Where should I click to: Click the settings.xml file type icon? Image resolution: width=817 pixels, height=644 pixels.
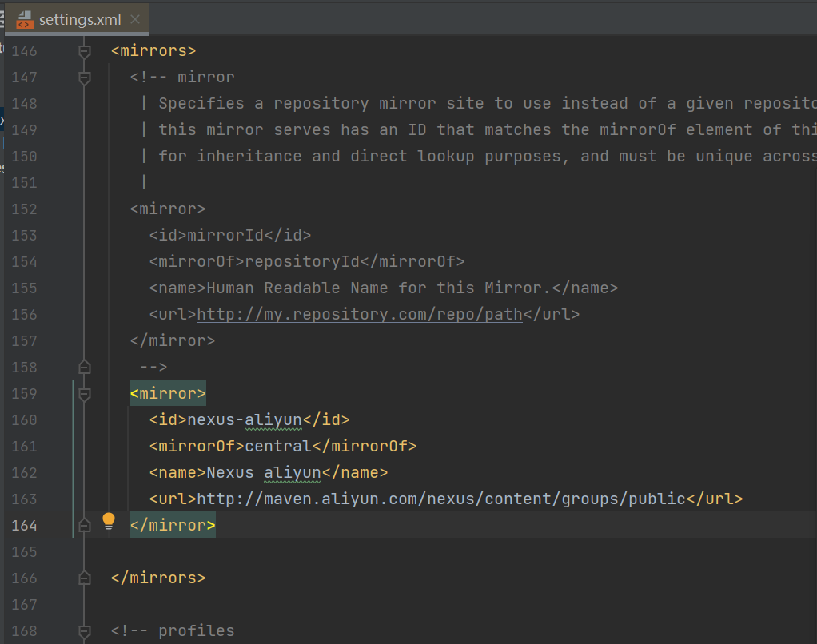pyautogui.click(x=25, y=20)
